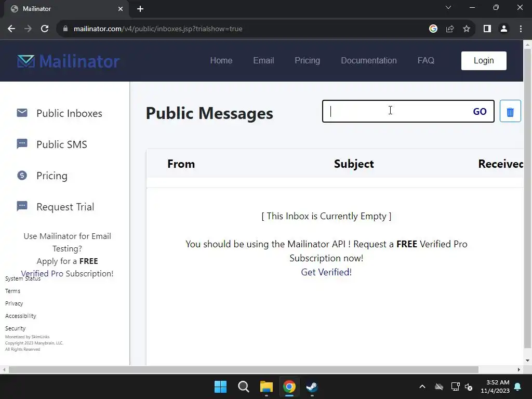532x399 pixels.
Task: Open Email in top navigation
Action: [263, 61]
